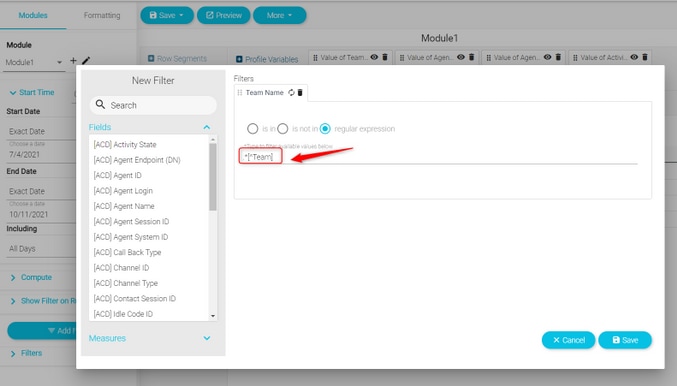Save the new filter with dialog Save button
Image resolution: width=677 pixels, height=386 pixels.
(x=625, y=340)
